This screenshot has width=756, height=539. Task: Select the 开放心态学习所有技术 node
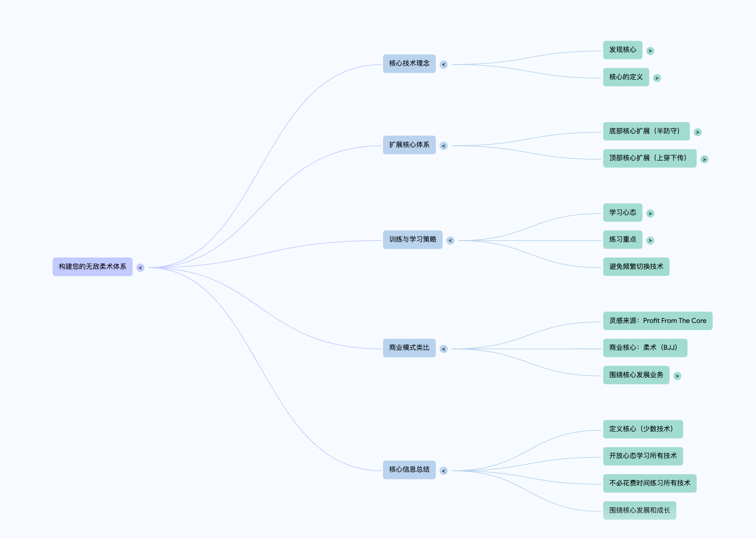(642, 456)
